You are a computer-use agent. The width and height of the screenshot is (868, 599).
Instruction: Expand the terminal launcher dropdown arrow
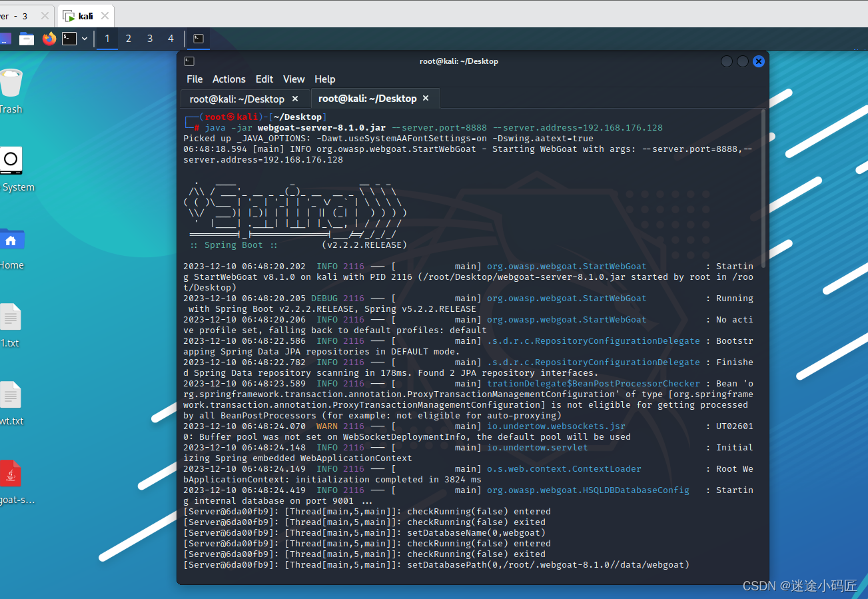click(x=85, y=39)
